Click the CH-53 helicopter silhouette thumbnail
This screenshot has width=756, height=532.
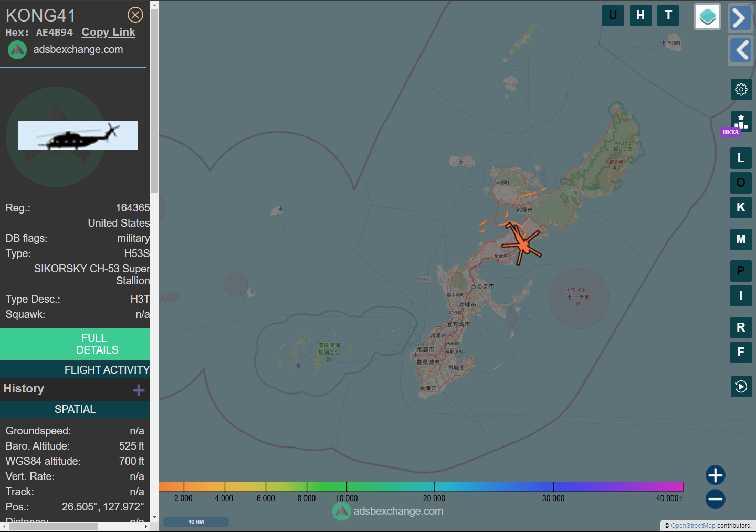click(x=78, y=135)
